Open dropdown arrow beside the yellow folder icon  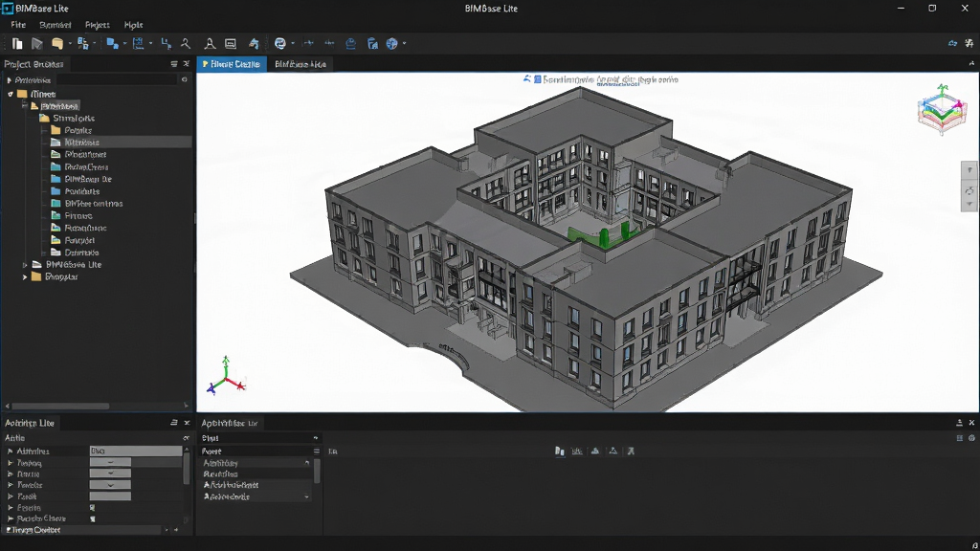[69, 44]
